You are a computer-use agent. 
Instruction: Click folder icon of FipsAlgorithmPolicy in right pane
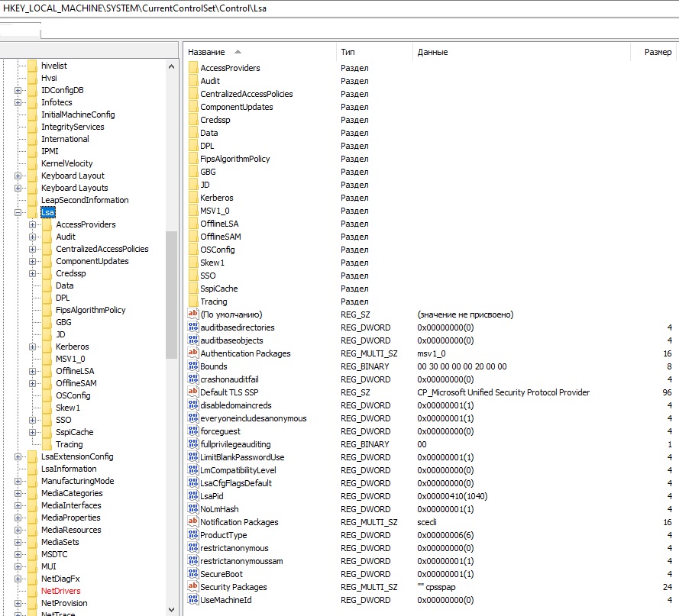click(x=193, y=159)
